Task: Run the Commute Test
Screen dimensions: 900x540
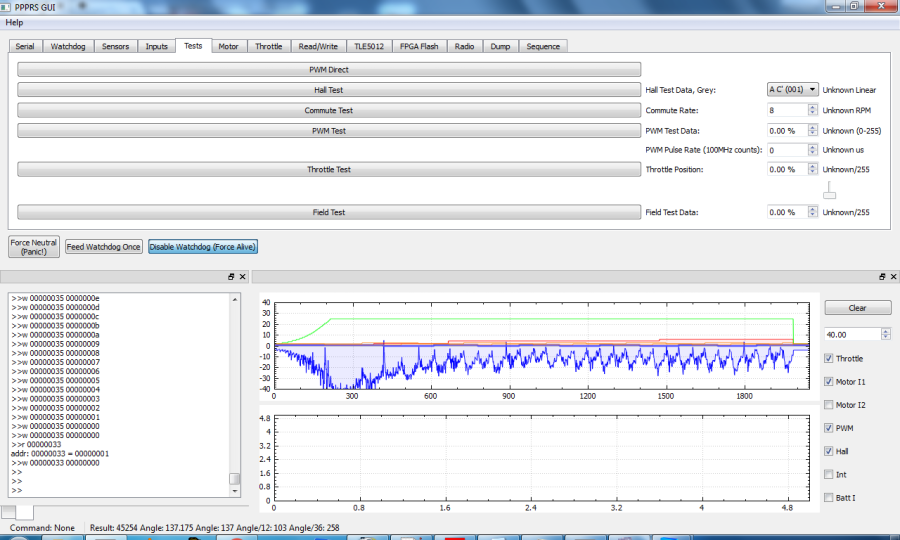Action: (329, 110)
